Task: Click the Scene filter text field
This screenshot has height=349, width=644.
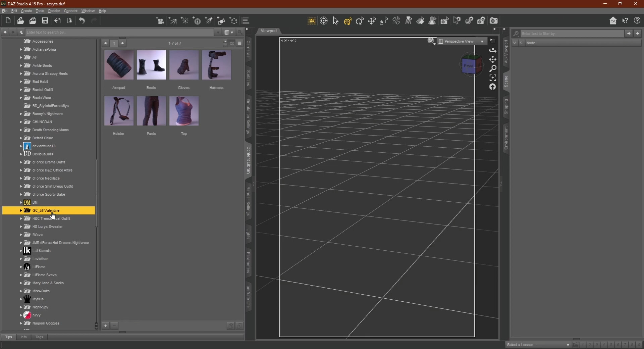Action: (x=572, y=34)
